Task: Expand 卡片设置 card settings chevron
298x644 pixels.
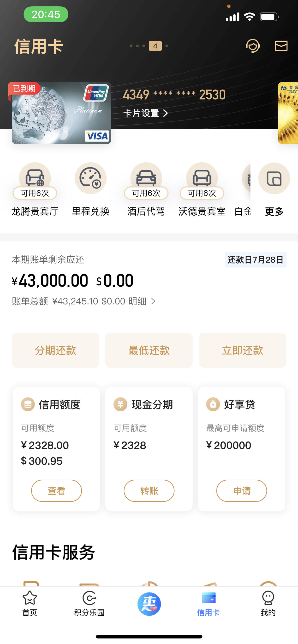Action: pos(165,113)
